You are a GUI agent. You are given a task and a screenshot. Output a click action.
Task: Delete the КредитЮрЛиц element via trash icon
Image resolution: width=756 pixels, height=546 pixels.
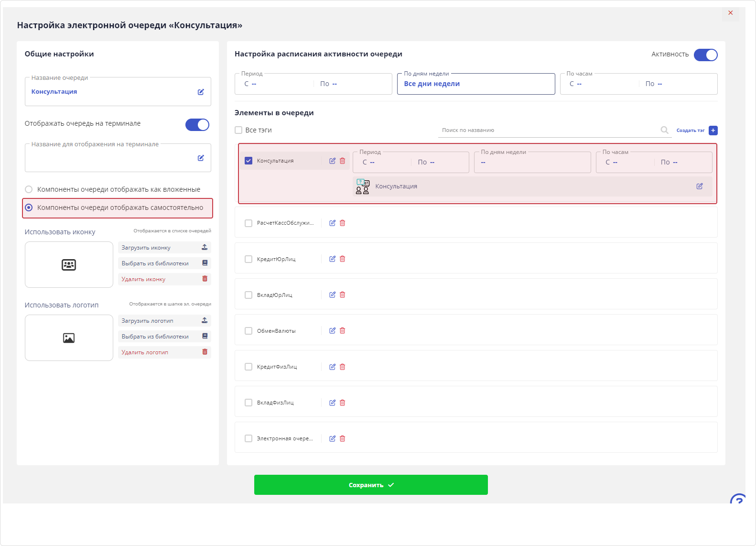coord(342,259)
